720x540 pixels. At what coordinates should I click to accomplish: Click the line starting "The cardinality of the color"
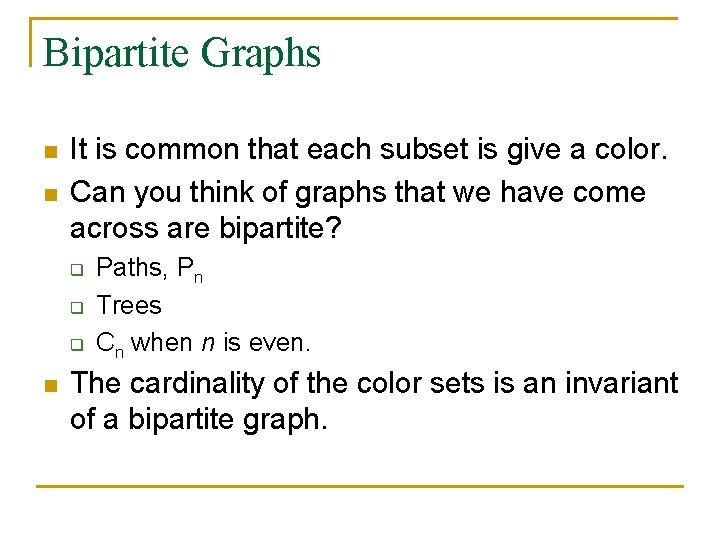click(x=374, y=383)
